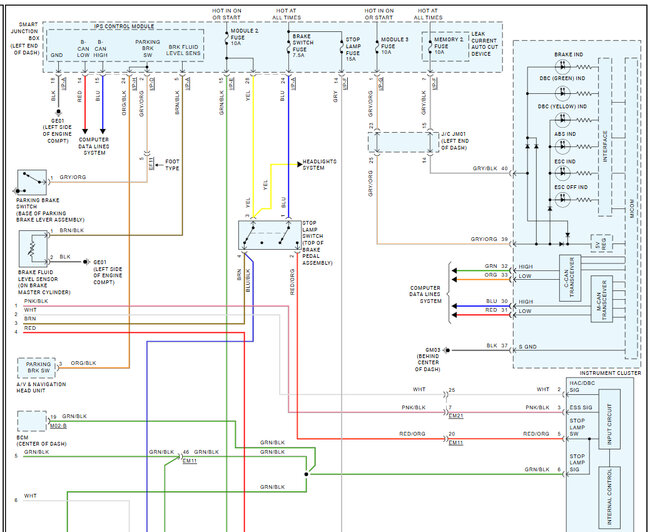650x532 pixels.
Task: Click the INTERNAL CONTROL block
Action: [x=609, y=499]
